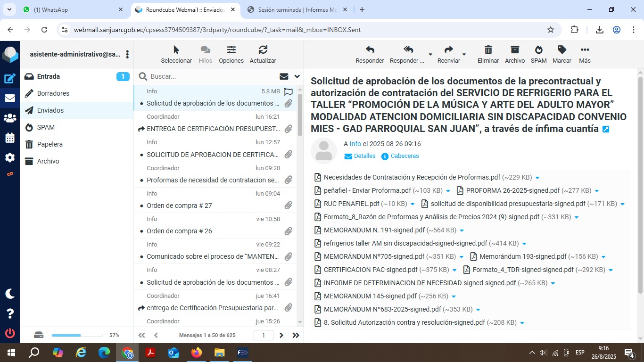Viewport: 644px width, 362px height.
Task: Toggle dark mode moon icon
Action: point(10,294)
